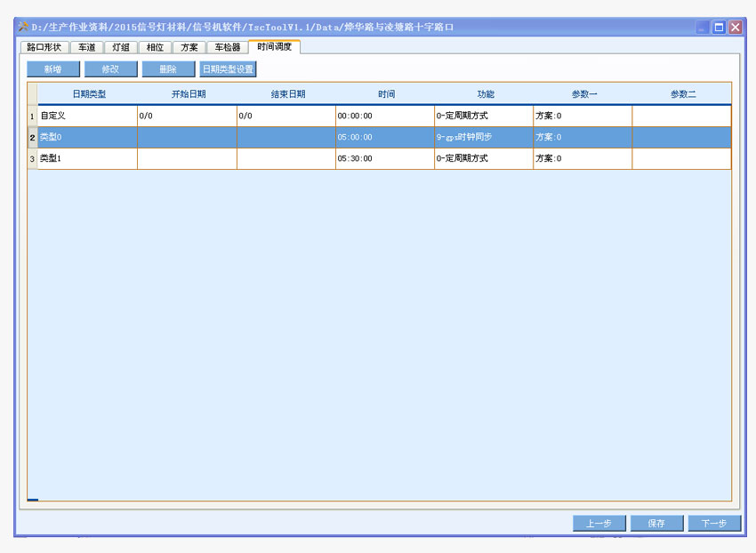Go to the 灯组 tab
The width and height of the screenshot is (756, 553).
pyautogui.click(x=121, y=47)
